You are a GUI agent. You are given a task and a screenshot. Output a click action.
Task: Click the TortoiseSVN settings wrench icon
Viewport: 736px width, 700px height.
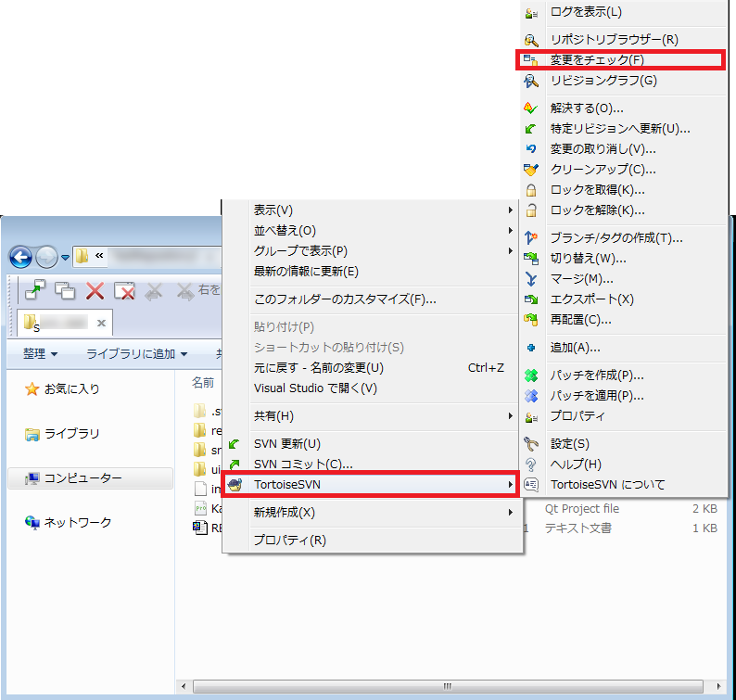click(531, 444)
